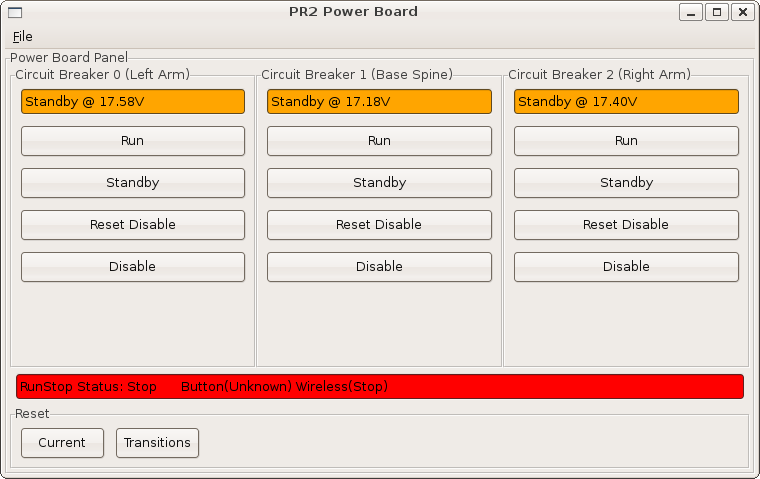The image size is (760, 479).
Task: Set Base Spine breaker to Standby
Action: click(379, 183)
